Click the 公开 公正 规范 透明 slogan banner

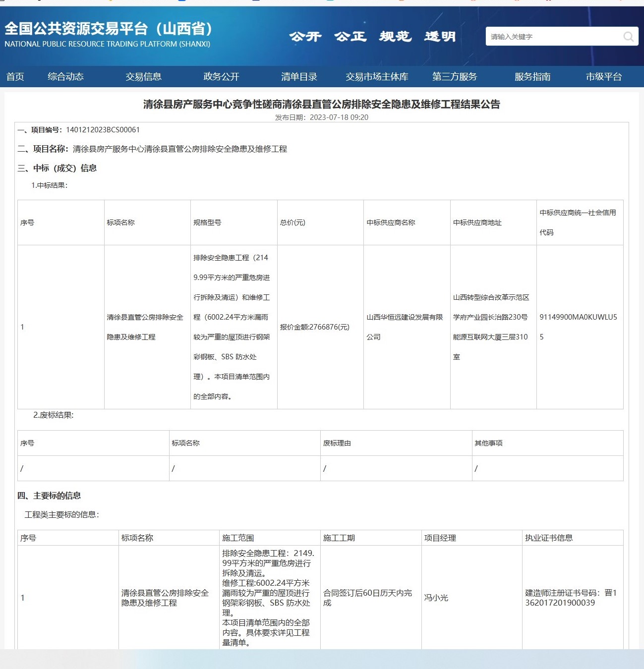tap(372, 37)
